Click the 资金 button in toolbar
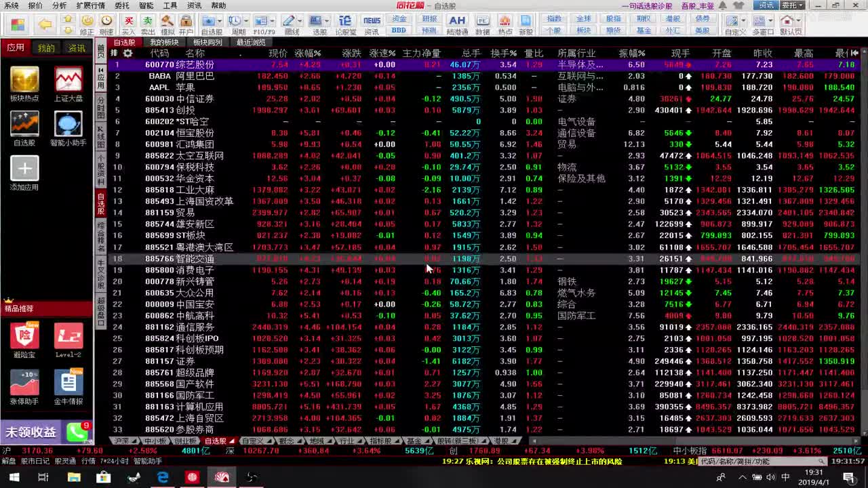This screenshot has width=868, height=488. point(399,19)
